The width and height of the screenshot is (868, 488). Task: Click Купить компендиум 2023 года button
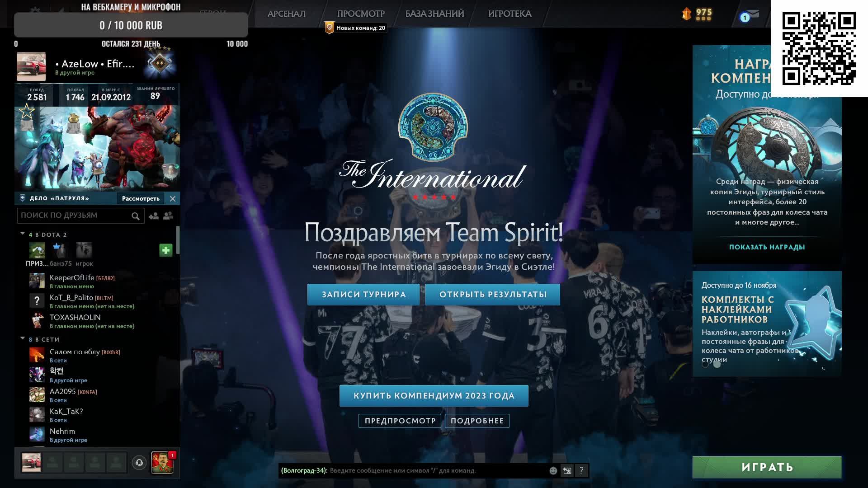(434, 396)
